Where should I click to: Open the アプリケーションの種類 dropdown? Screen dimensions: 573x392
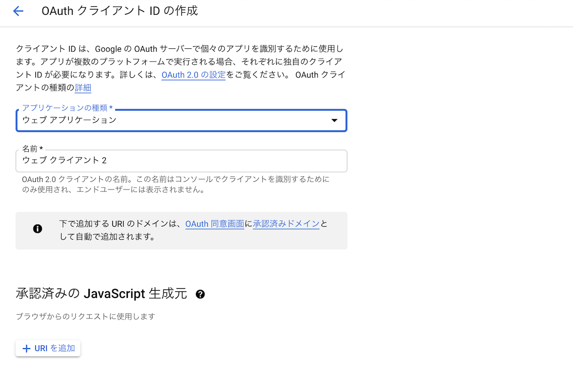(x=181, y=120)
